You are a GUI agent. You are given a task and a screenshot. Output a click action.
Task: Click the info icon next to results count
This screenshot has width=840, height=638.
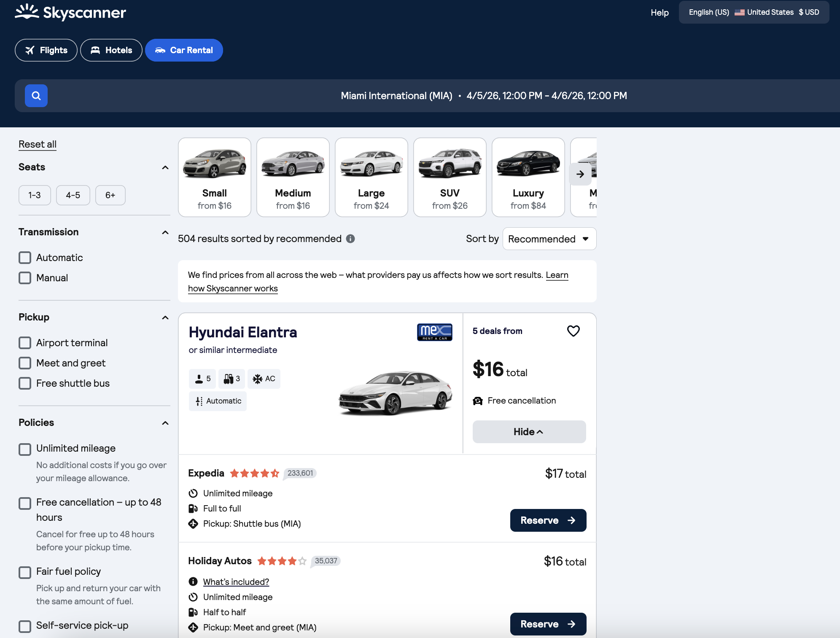point(350,239)
